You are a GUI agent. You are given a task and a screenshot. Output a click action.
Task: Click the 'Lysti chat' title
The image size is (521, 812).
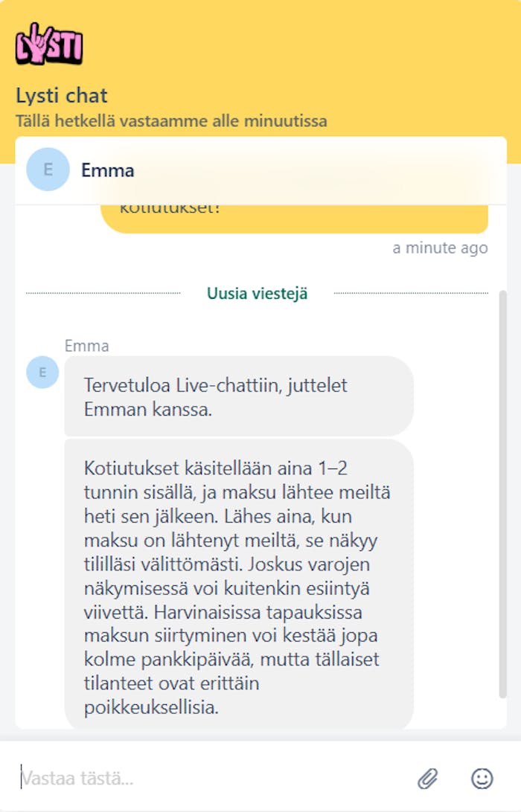[x=62, y=95]
